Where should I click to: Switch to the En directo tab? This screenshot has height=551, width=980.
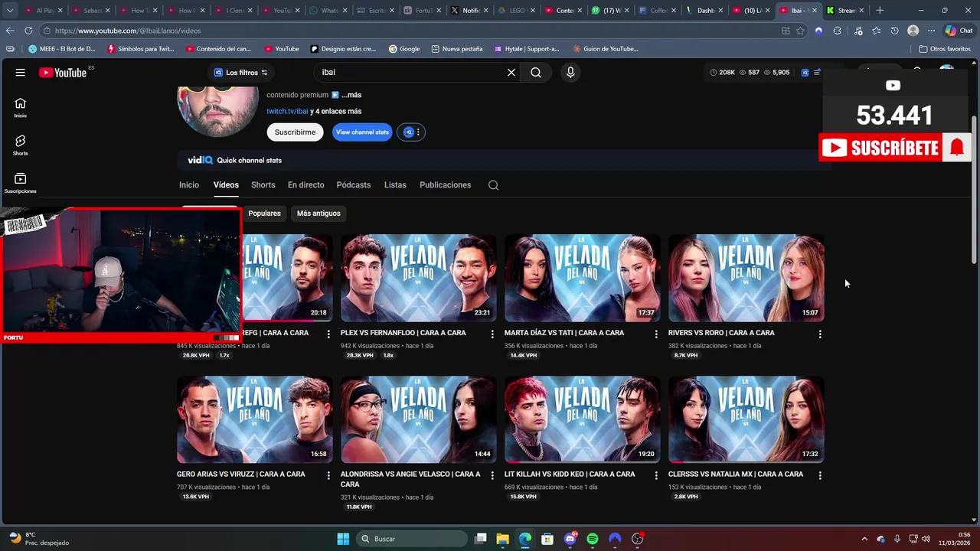305,185
